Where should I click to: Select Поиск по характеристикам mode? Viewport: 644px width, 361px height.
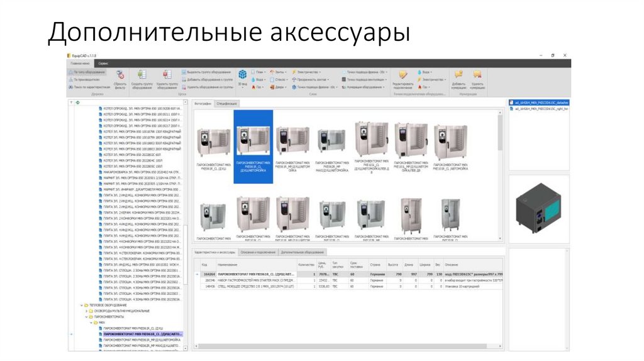tap(89, 87)
